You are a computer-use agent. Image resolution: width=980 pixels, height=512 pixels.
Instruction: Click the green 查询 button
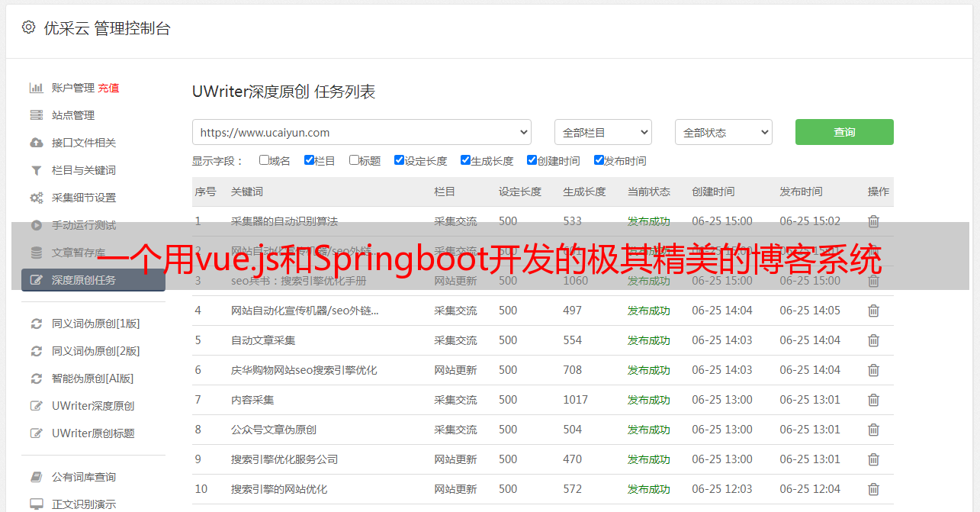coord(844,132)
